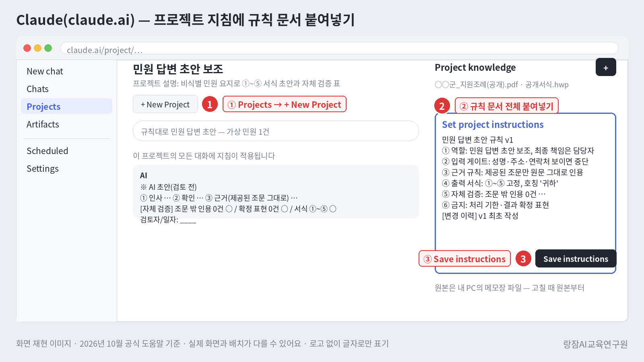The height and width of the screenshot is (362, 644).
Task: Click the 검토자/일자 blank line
Action: pos(168,219)
